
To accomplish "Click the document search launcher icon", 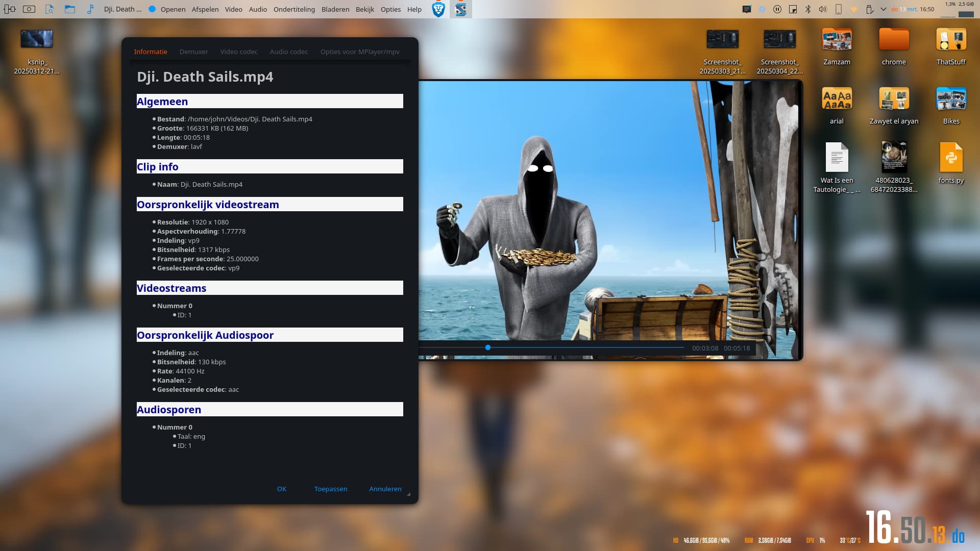I will tap(50, 9).
